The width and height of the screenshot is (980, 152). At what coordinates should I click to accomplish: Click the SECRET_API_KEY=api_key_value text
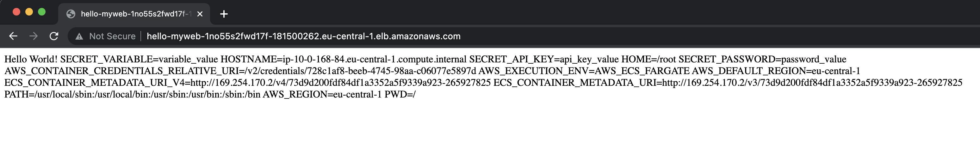[x=544, y=60]
